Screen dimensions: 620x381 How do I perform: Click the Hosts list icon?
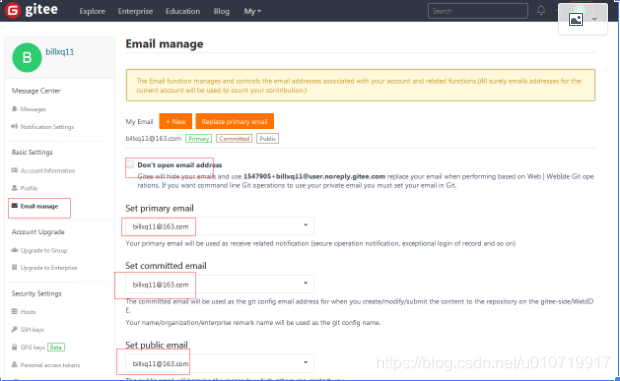tap(15, 311)
